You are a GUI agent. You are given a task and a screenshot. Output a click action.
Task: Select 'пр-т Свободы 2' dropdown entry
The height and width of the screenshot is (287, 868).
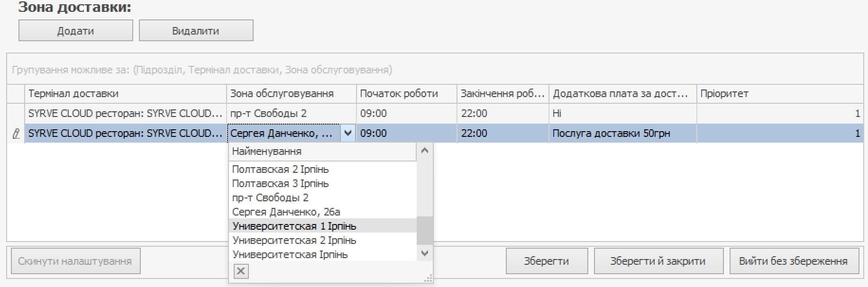click(x=270, y=198)
